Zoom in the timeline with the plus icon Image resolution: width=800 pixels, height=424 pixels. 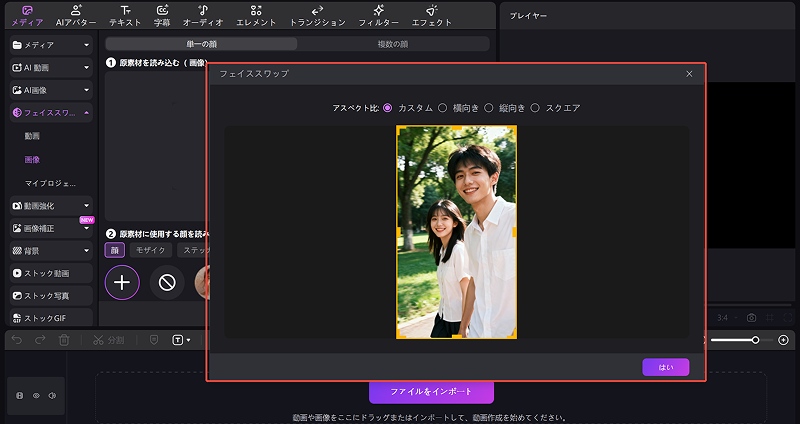(784, 340)
